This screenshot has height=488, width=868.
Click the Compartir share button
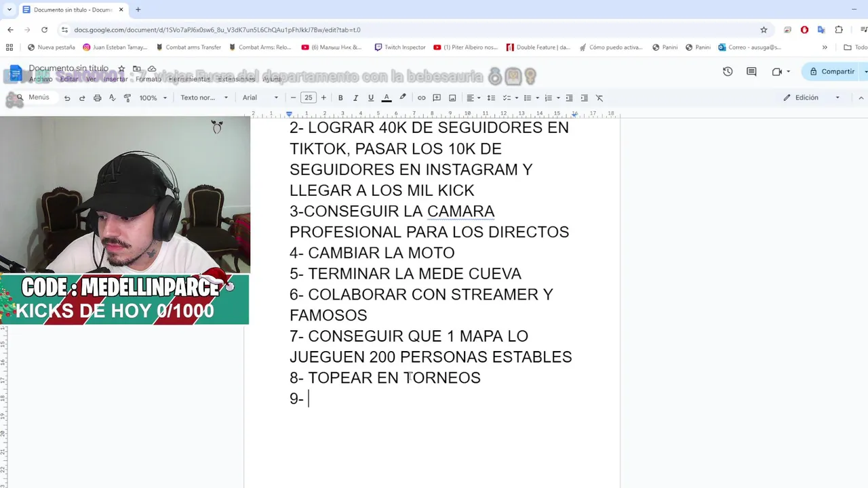831,71
